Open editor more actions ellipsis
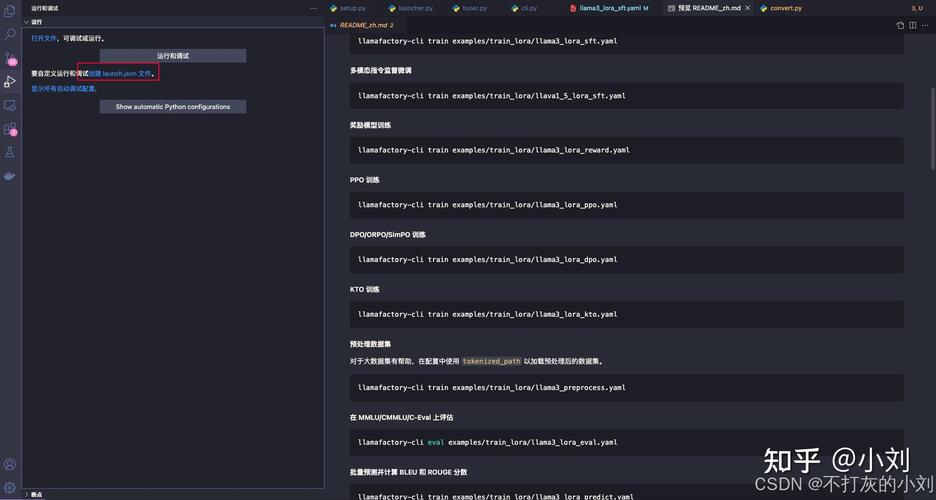The height and width of the screenshot is (500, 936). 926,25
